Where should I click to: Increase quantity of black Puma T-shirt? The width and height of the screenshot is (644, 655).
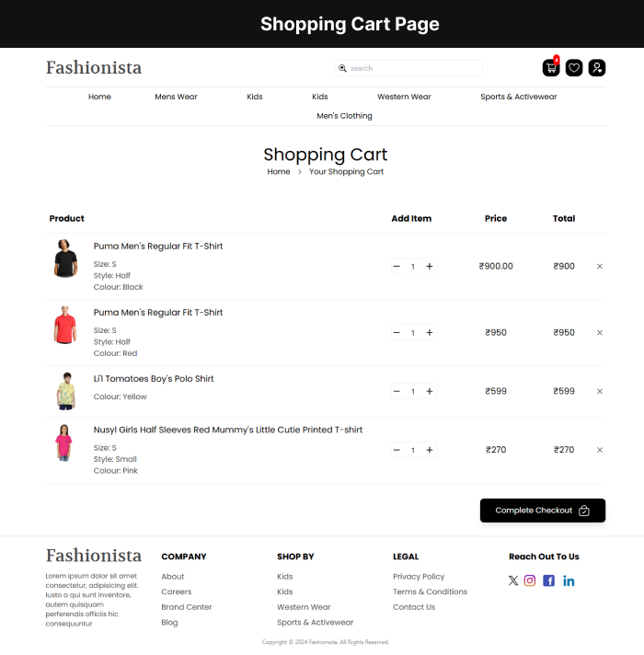[x=430, y=267]
